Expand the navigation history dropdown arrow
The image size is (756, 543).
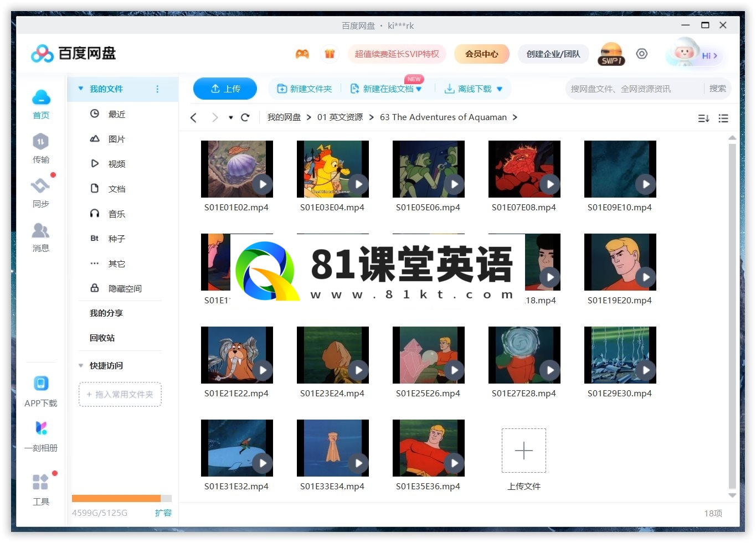click(231, 117)
